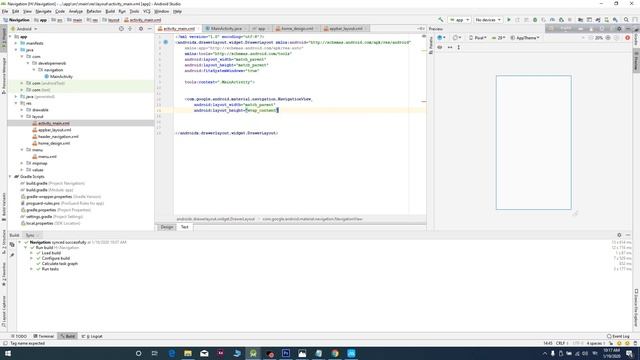Open the Mail app from taskbar
Viewport: 640px width, 360px height.
[204, 353]
